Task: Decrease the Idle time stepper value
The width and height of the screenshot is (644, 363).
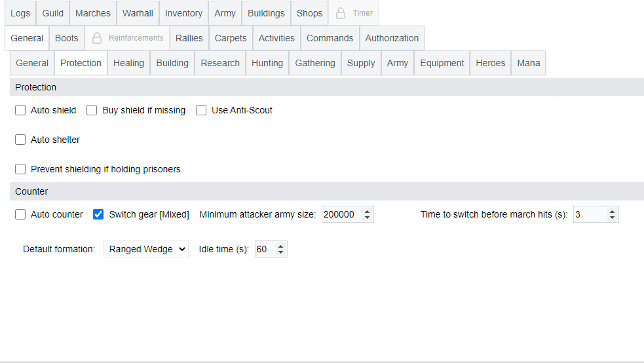Action: coord(281,253)
